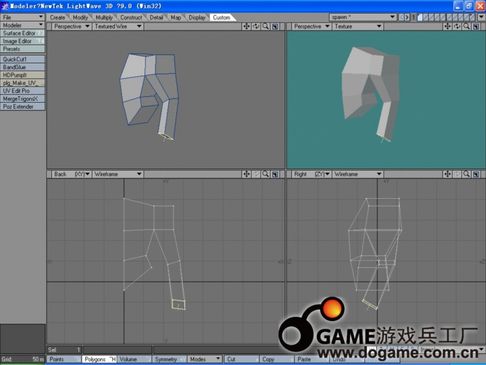Open Wireframe dropdown in Right viewport
The width and height of the screenshot is (486, 365).
358,174
